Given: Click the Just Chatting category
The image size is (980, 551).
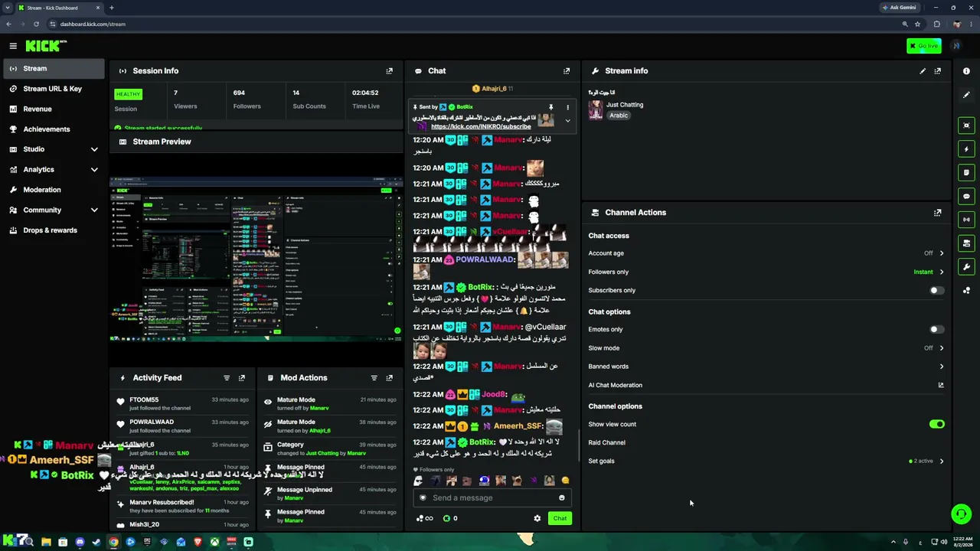Looking at the screenshot, I should (x=625, y=105).
